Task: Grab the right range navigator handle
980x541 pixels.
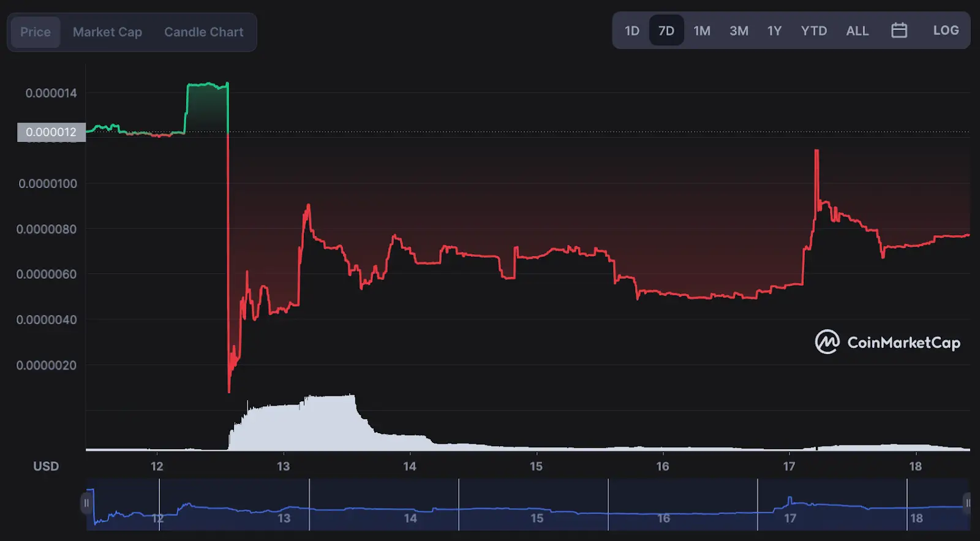Action: (968, 503)
